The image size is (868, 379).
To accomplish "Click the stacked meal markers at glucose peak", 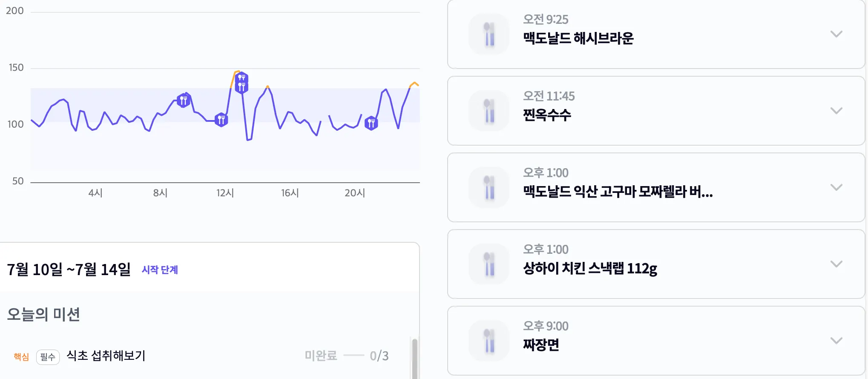I will (241, 83).
